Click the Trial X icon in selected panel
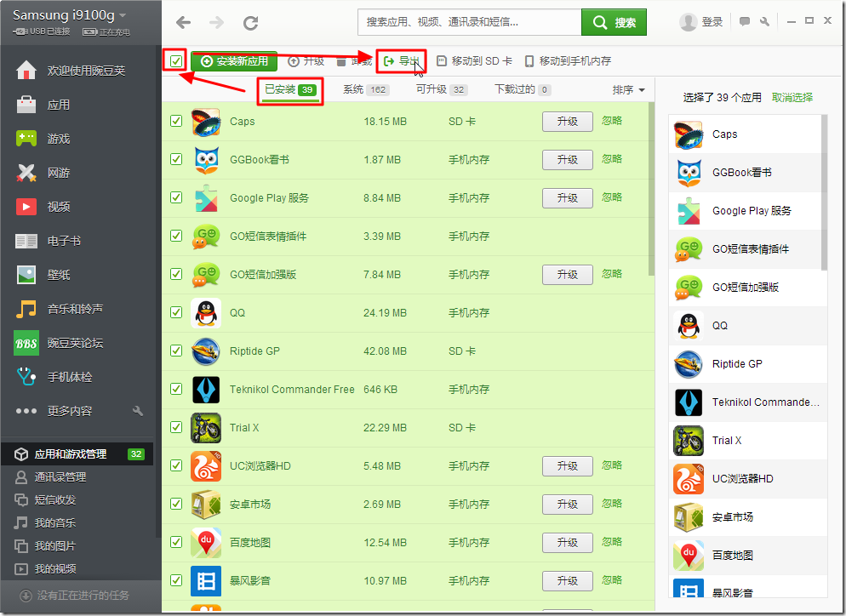 pyautogui.click(x=689, y=441)
